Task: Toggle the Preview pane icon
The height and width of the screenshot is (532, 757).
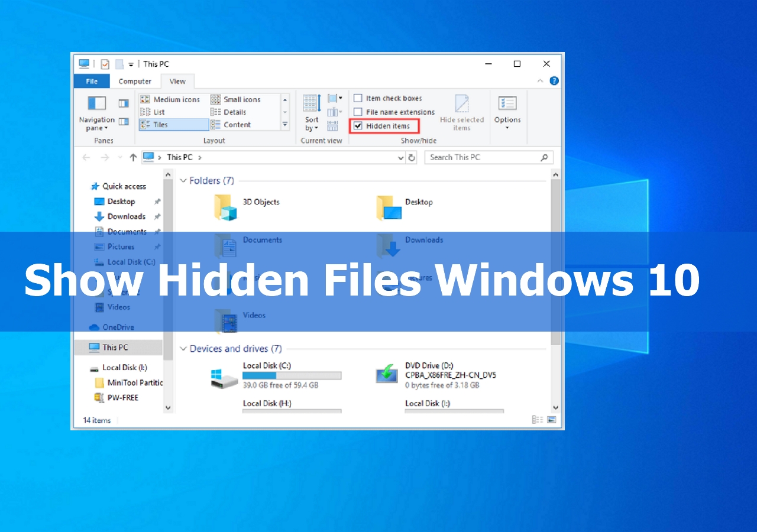Action: tap(124, 103)
